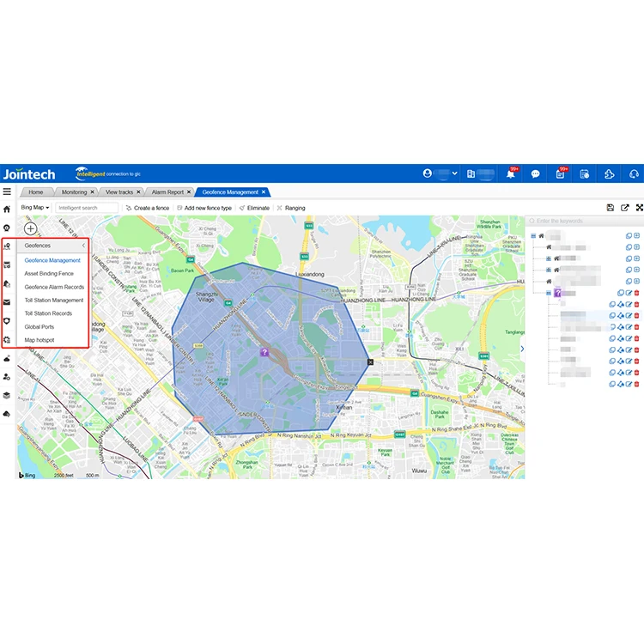
Task: Click the save icon above the tree panel
Action: pyautogui.click(x=610, y=208)
